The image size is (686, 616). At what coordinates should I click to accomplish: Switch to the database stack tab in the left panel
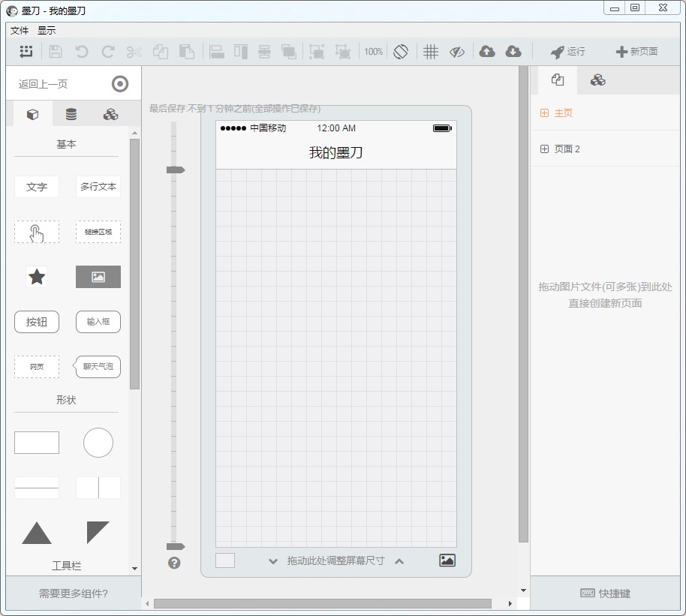(71, 115)
